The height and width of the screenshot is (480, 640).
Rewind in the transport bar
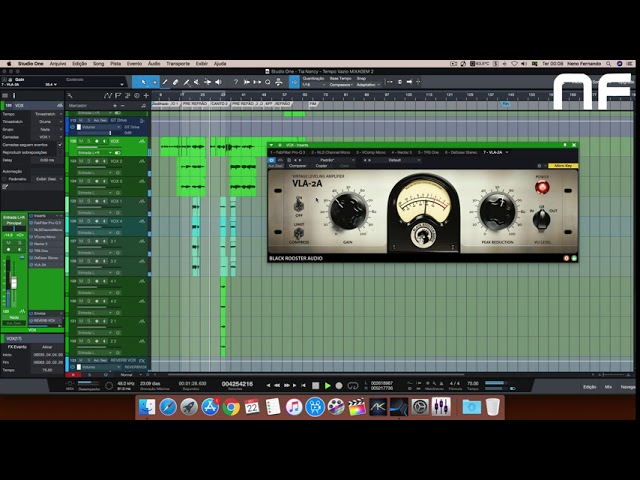click(277, 385)
